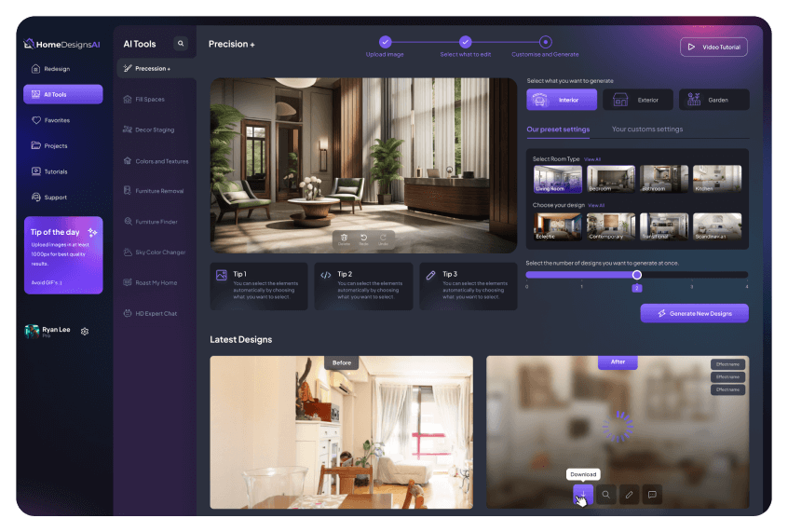The width and height of the screenshot is (788, 532).
Task: Click the comment chat icon on After image
Action: point(652,495)
